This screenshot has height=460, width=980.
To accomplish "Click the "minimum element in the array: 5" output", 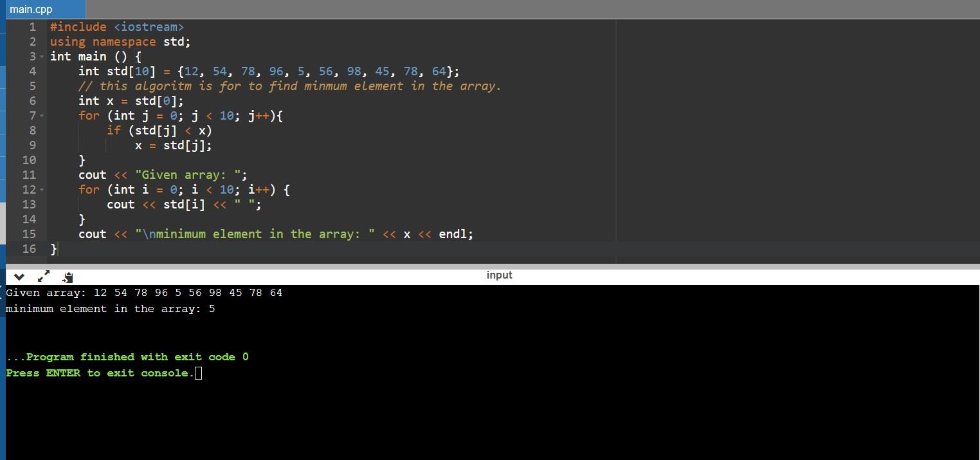I will [111, 309].
